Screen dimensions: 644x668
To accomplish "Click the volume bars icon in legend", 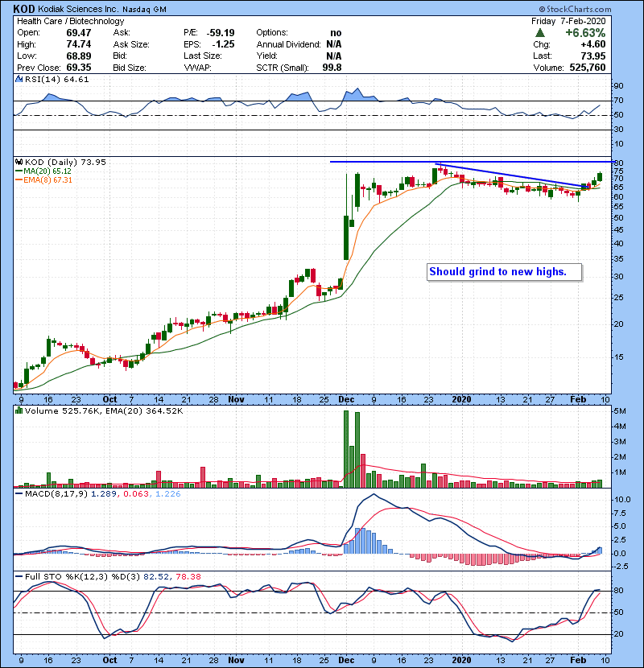I will click(19, 410).
